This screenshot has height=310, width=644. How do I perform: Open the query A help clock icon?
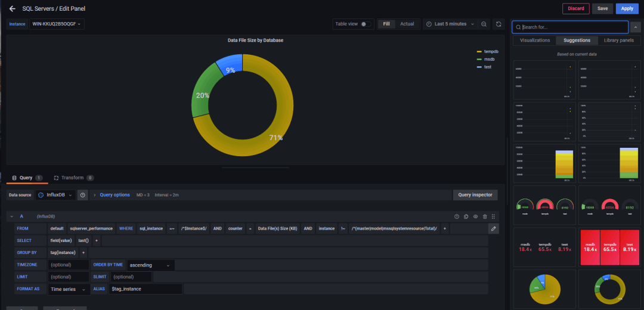pos(457,216)
